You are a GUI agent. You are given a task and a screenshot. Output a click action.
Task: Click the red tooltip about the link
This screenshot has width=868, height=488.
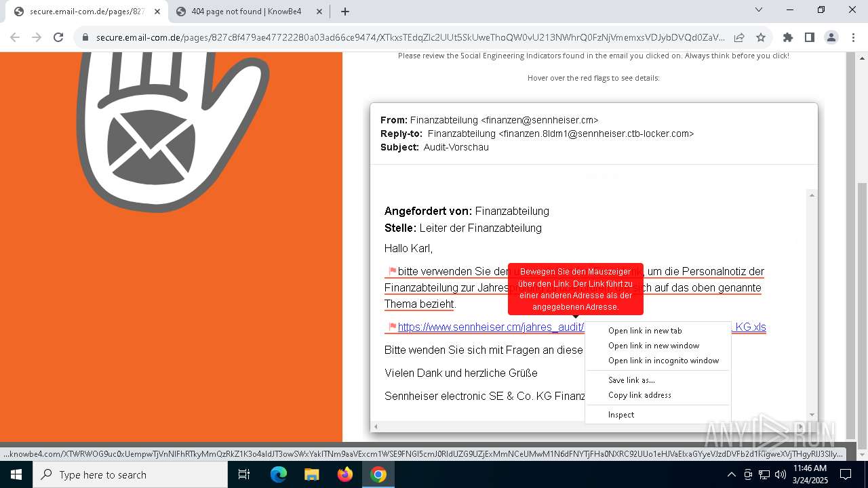(x=576, y=289)
